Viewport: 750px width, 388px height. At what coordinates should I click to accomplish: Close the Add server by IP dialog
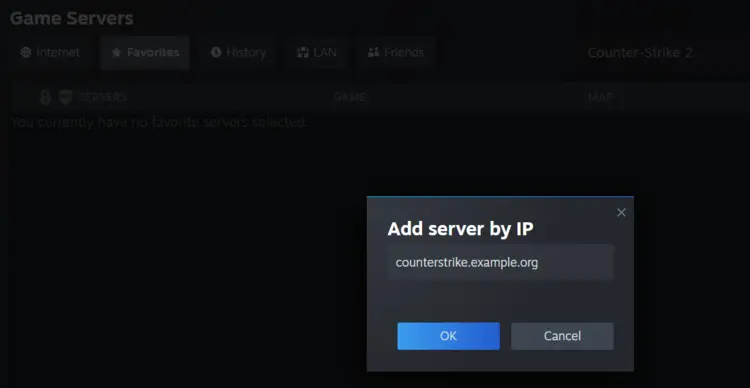[621, 212]
